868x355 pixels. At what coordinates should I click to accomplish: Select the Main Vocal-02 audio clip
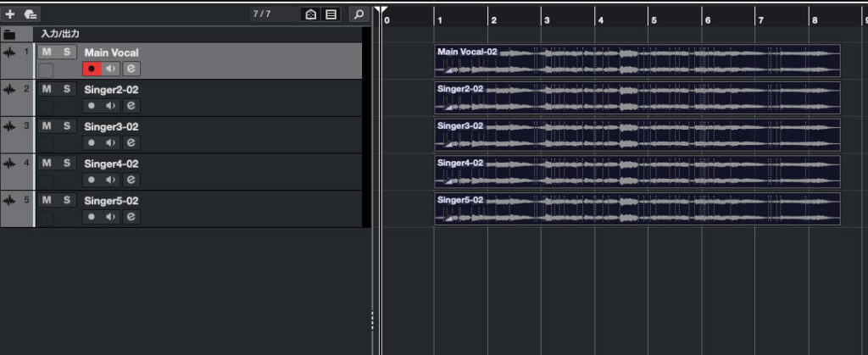coord(636,61)
